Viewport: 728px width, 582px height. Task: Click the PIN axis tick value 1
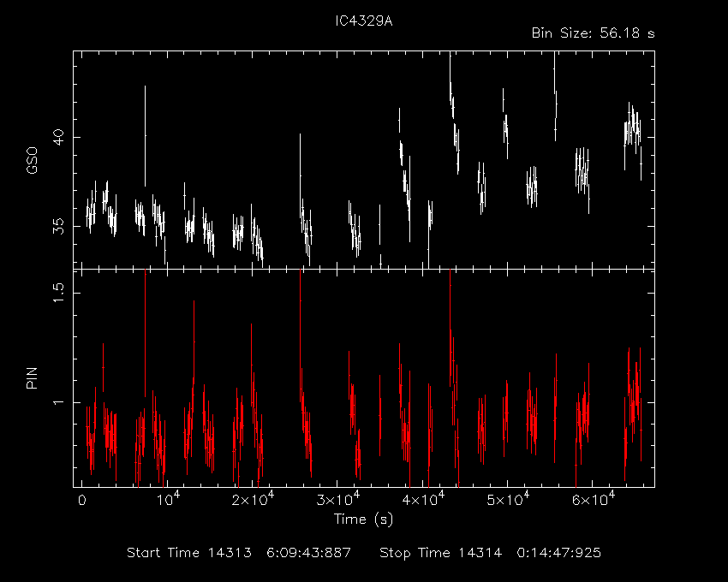click(58, 402)
